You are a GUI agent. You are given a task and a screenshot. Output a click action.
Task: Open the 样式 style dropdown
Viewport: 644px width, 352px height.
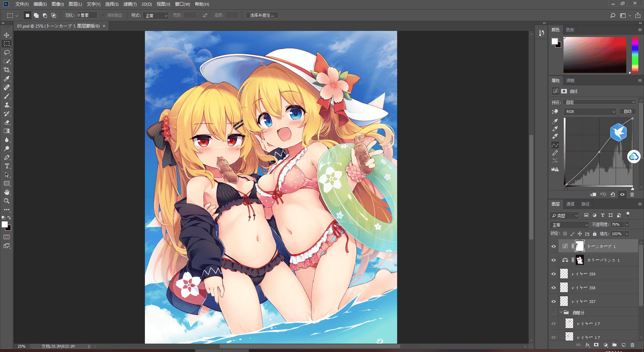click(156, 15)
